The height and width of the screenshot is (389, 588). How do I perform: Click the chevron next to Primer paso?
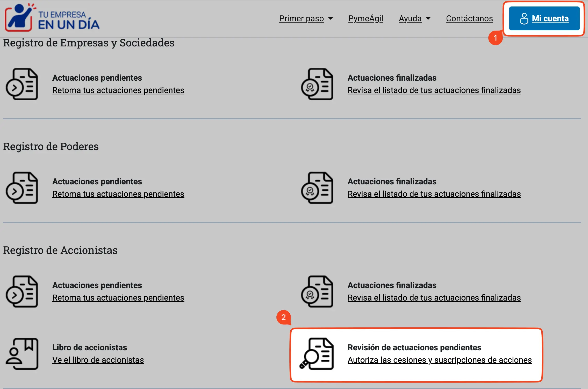click(331, 18)
